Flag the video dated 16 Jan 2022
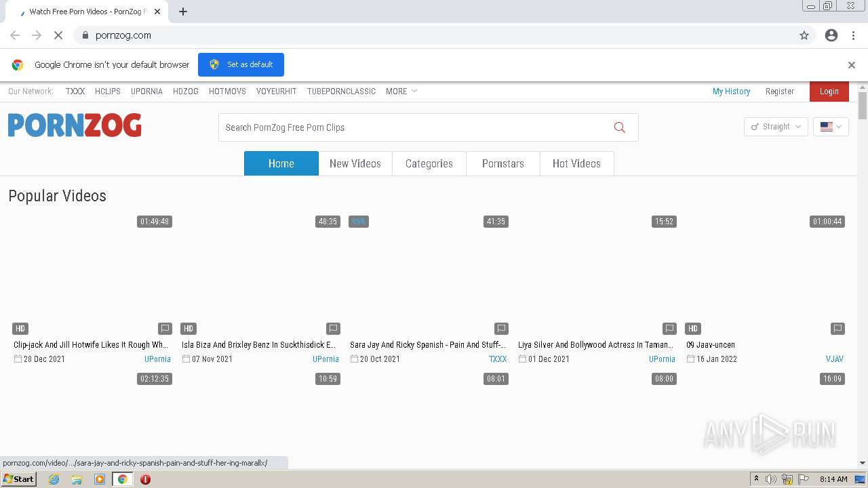Viewport: 868px width, 488px height. (x=837, y=329)
